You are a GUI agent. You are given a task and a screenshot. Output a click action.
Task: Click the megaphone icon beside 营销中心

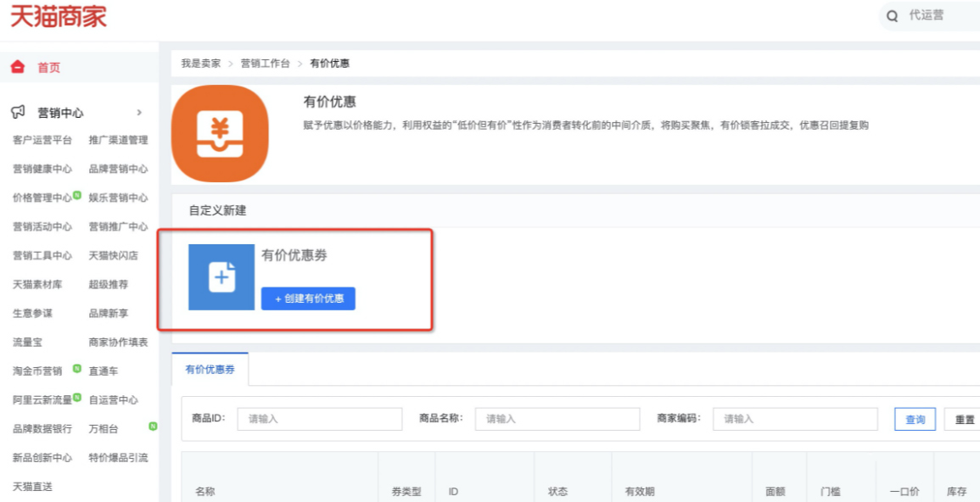18,113
